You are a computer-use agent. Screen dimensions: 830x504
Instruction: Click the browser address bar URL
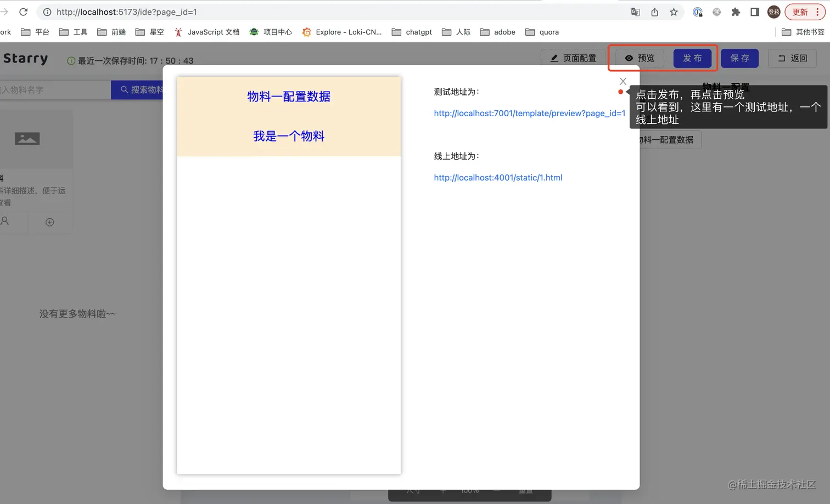[x=126, y=12]
